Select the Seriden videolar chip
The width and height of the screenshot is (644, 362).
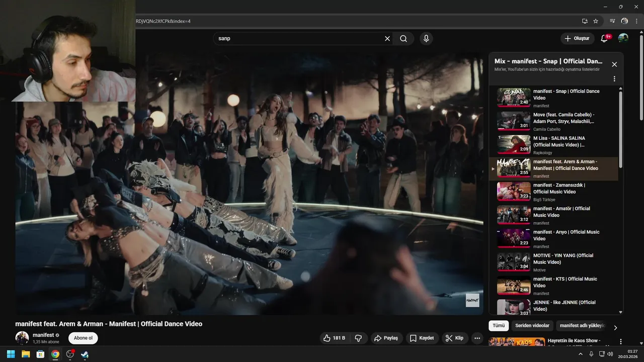pos(532,326)
